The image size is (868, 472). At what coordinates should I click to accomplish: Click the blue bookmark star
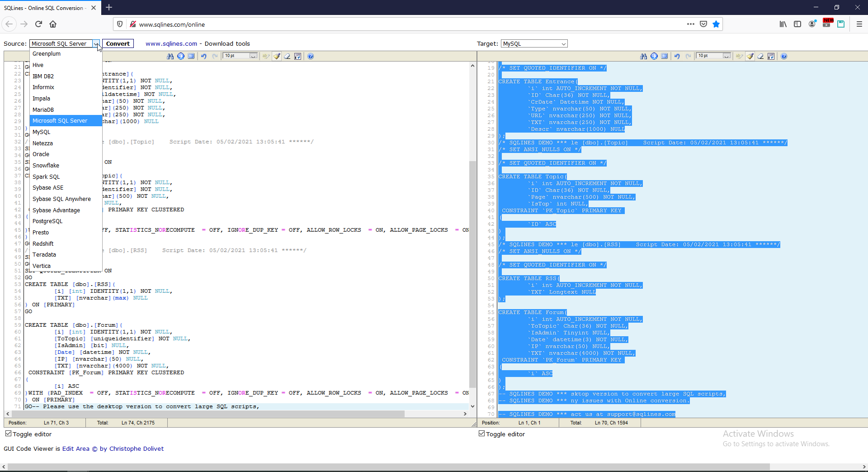(716, 24)
